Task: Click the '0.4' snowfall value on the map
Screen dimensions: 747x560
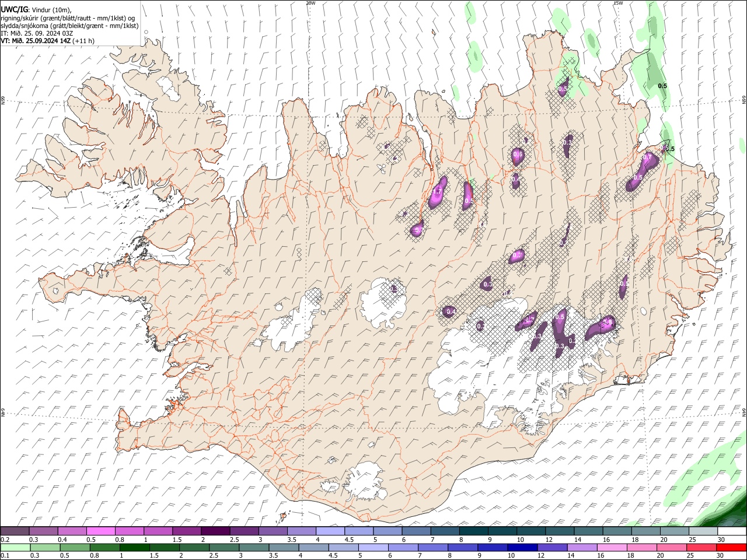Action: tap(451, 312)
